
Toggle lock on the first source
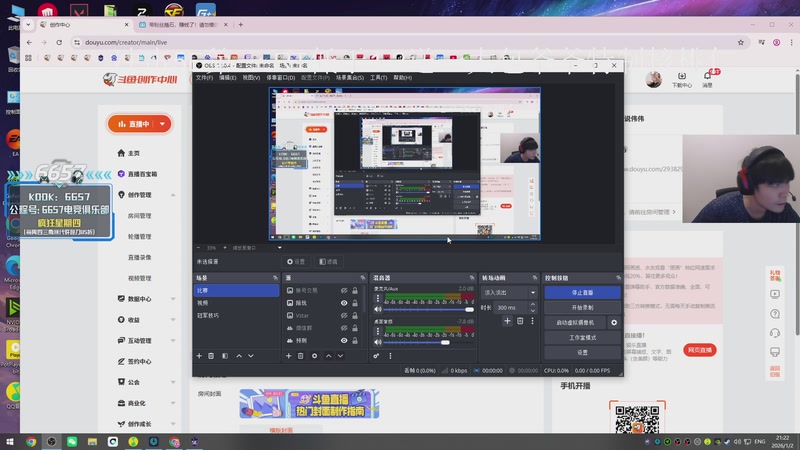pyautogui.click(x=355, y=290)
